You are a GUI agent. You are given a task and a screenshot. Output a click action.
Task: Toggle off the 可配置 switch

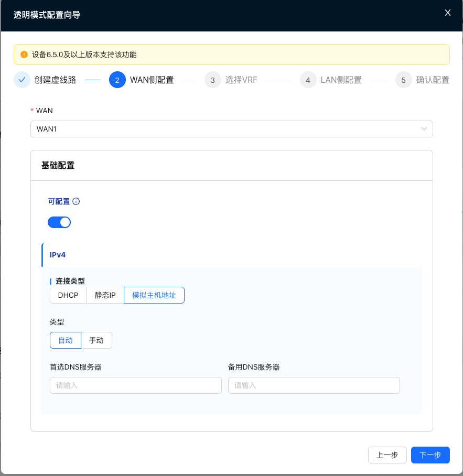tap(59, 222)
